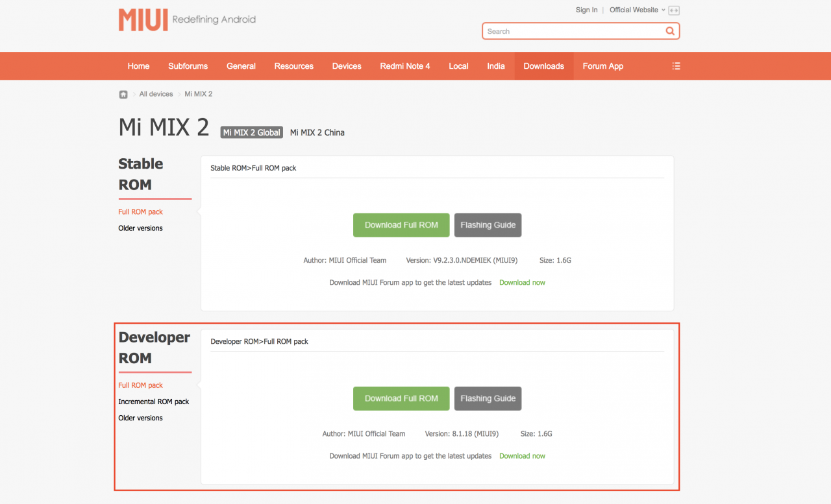831x504 pixels.
Task: Open the General menu item
Action: click(241, 66)
